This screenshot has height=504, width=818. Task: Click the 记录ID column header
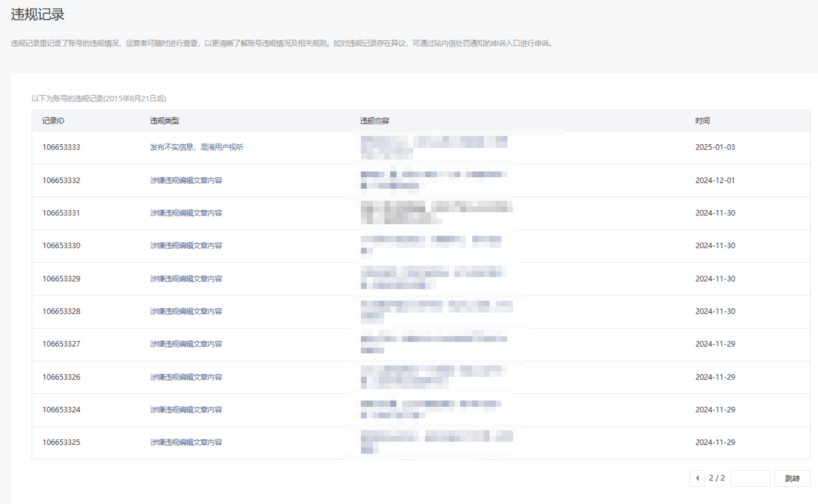click(53, 121)
